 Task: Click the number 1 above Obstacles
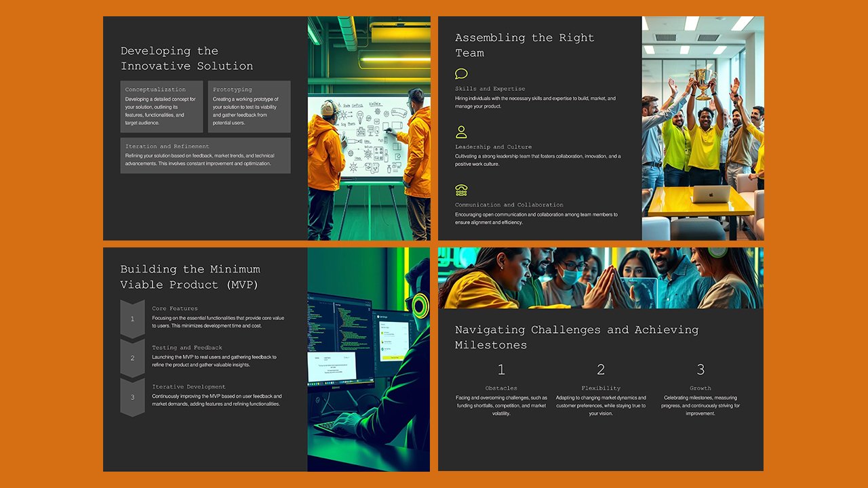(x=501, y=370)
